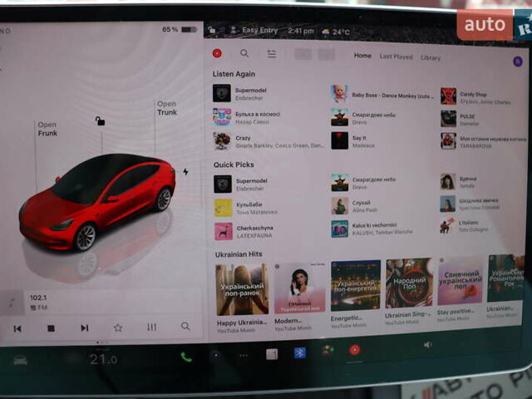Viewport: 532px width, 399px height.
Task: Click the Смарагдове небо cover in Listen Again
Action: pyautogui.click(x=339, y=117)
